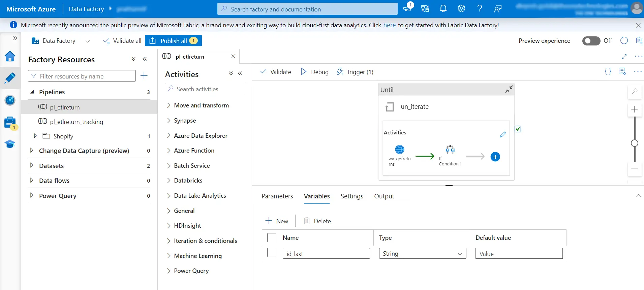Open the help question mark
Viewport: 644px width, 290px height.
coord(480,9)
